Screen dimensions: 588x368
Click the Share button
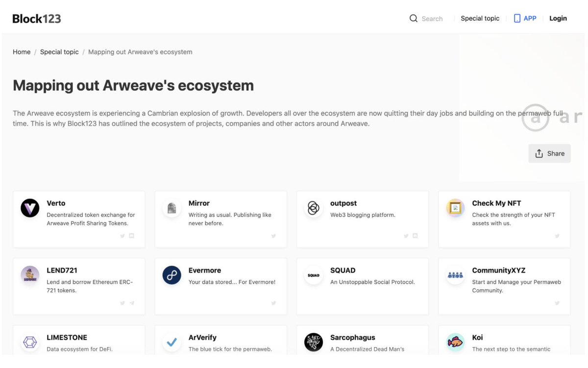[x=549, y=153]
